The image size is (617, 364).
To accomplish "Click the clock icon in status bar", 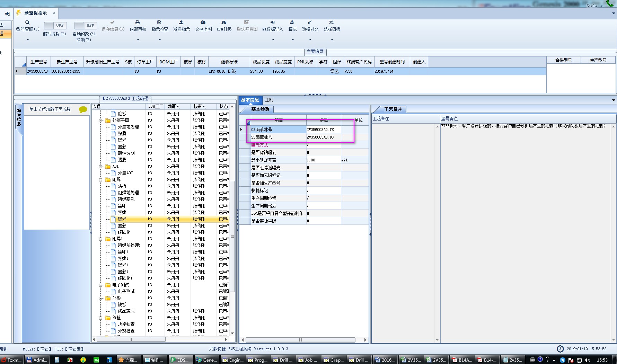I will (x=560, y=349).
